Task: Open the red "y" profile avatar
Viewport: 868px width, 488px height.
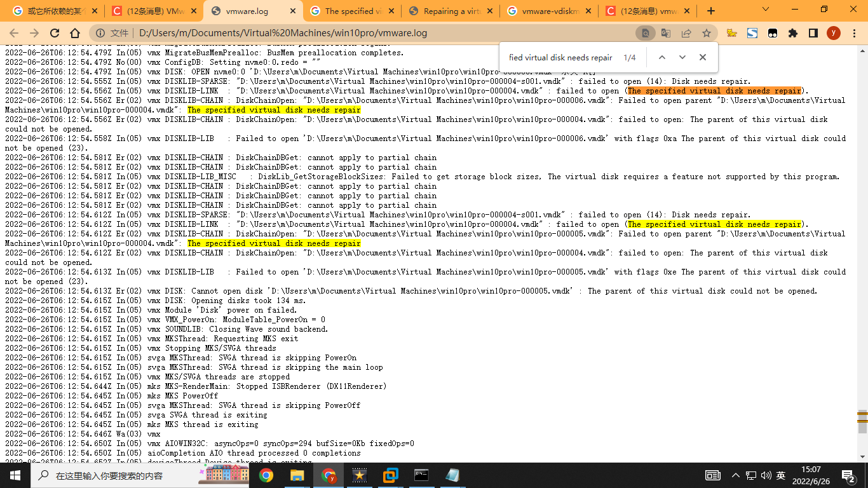Action: [x=834, y=32]
